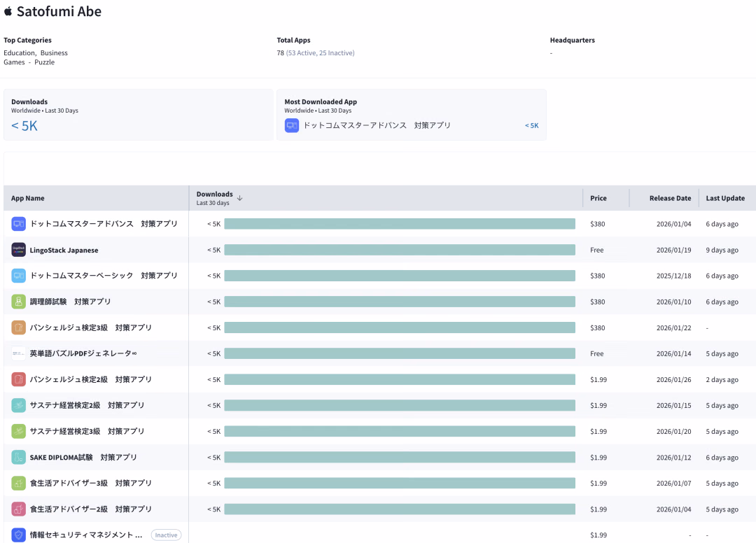Click the 英単語パズルPDFジェネレータ app icon
Image resolution: width=756 pixels, height=543 pixels.
(x=18, y=353)
